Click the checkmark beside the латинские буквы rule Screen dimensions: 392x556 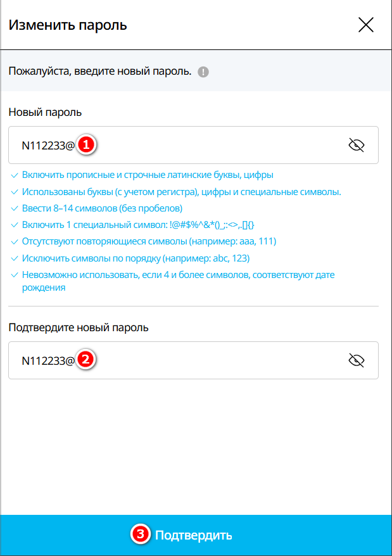point(15,175)
